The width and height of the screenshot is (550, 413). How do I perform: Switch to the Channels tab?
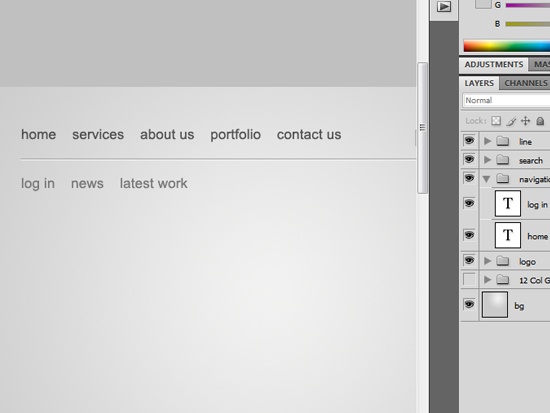[x=525, y=83]
